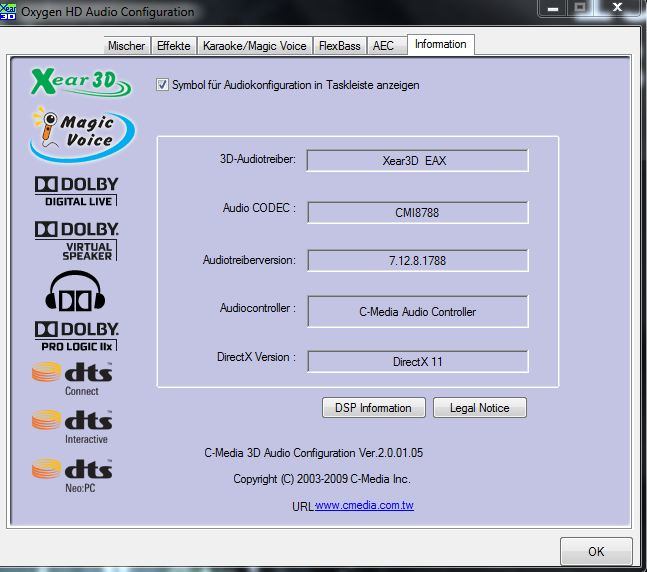Click the Dolby Digital Live logo
The width and height of the screenshot is (647, 572).
pyautogui.click(x=76, y=191)
